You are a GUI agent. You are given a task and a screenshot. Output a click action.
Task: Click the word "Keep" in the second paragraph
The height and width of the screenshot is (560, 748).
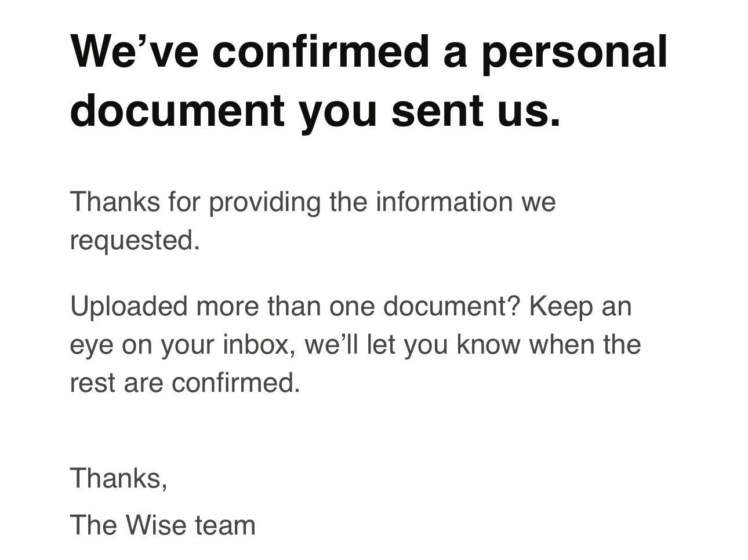560,306
